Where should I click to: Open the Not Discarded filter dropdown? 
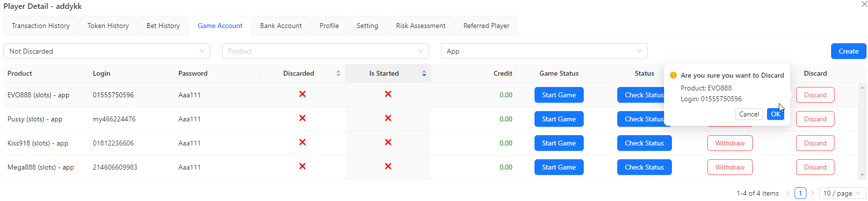(107, 51)
